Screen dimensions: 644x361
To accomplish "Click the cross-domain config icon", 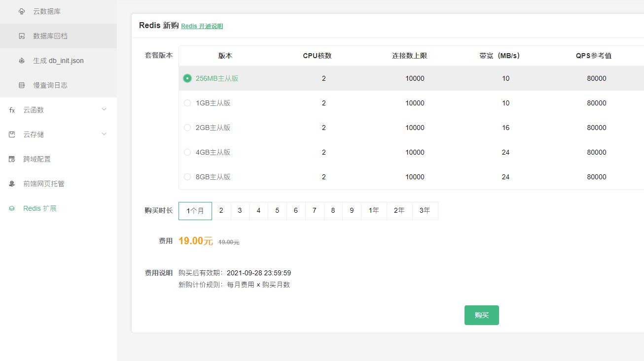I will pos(12,159).
